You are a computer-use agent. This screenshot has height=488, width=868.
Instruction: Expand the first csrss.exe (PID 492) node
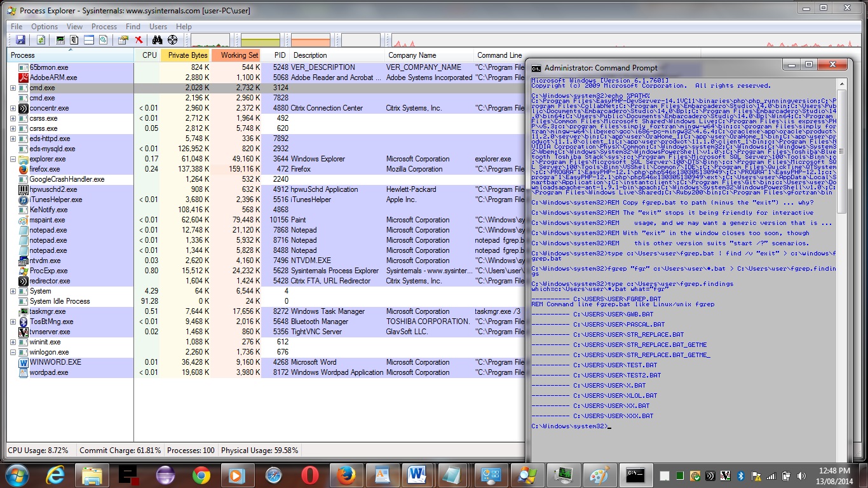tap(13, 118)
